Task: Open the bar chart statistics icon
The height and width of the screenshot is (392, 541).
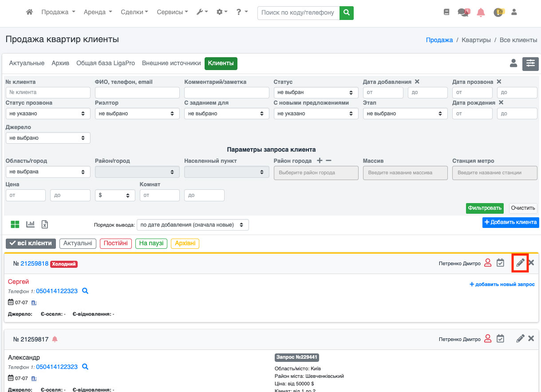Action: coord(30,224)
